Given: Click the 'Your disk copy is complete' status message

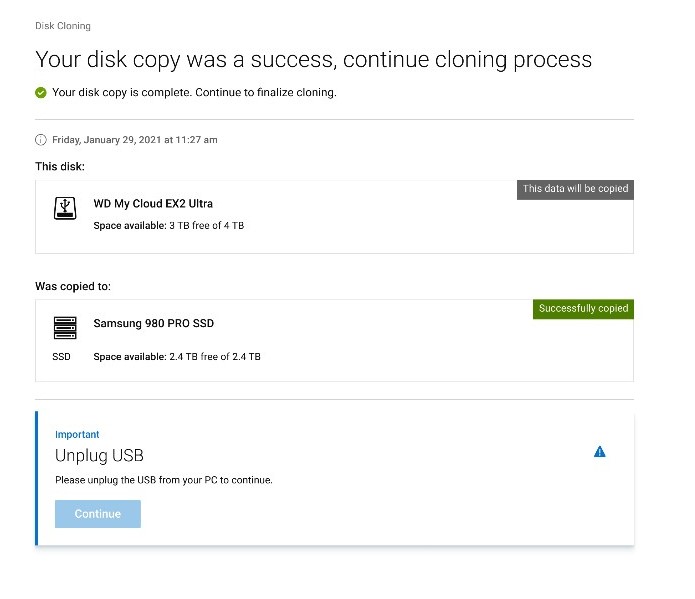Looking at the screenshot, I should click(194, 93).
